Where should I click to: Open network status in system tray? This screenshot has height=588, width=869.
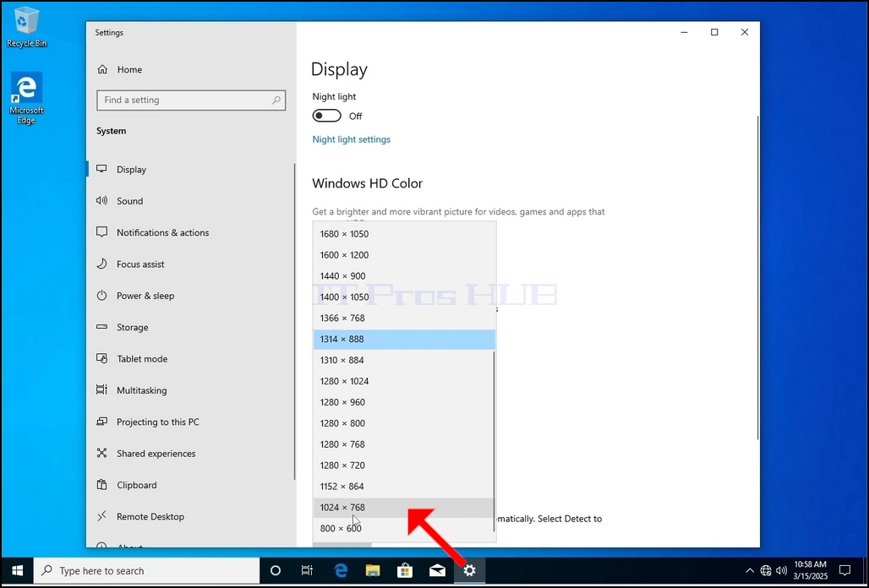pyautogui.click(x=766, y=570)
